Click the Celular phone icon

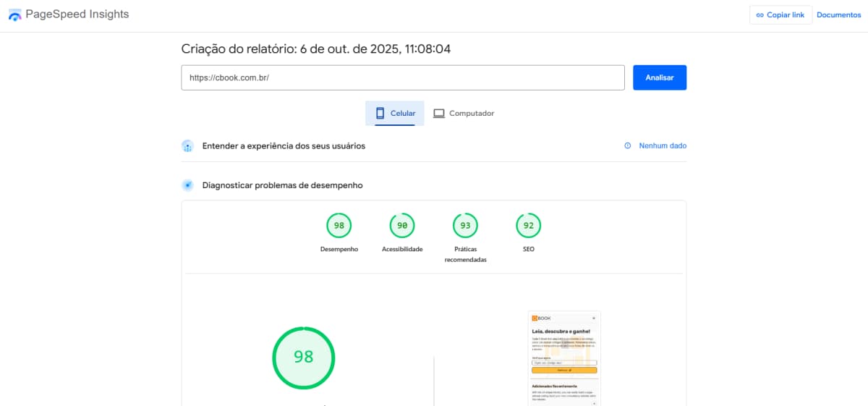(380, 114)
